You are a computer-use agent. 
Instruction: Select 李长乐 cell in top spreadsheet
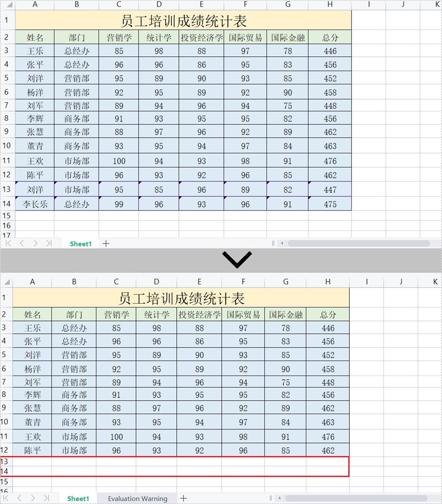(35, 204)
